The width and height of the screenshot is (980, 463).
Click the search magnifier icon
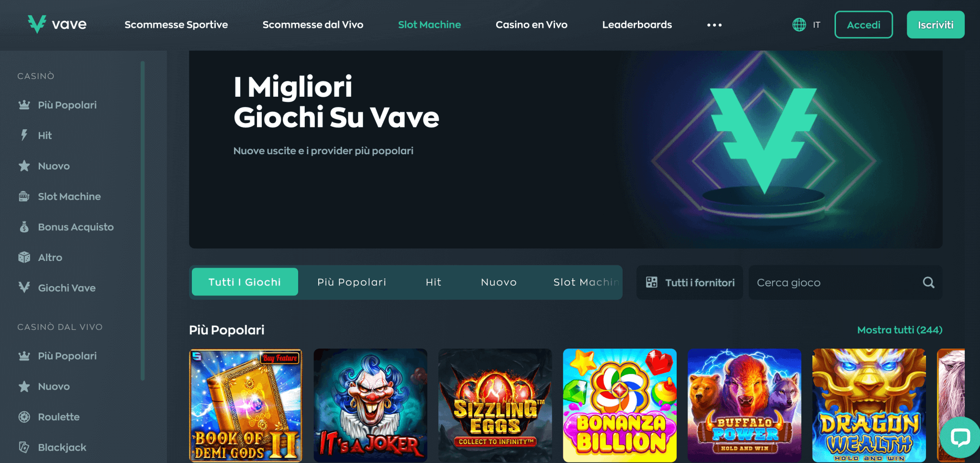tap(928, 282)
